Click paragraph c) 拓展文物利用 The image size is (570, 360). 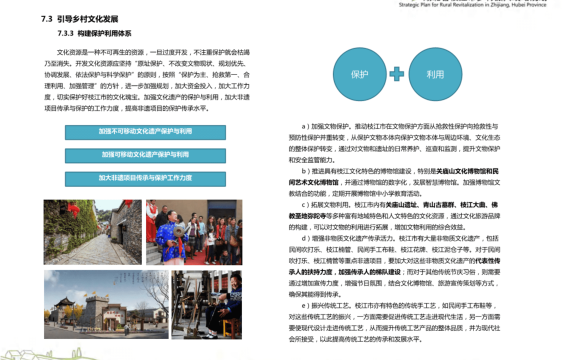point(394,216)
